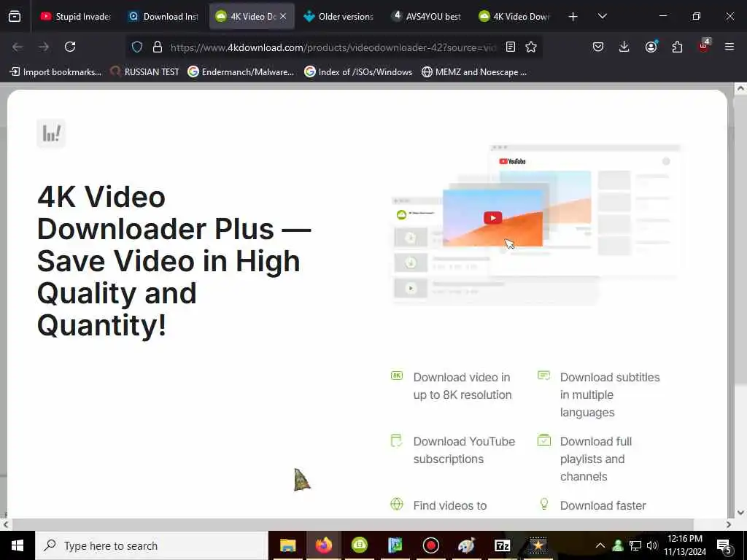The image size is (747, 560).
Task: Open the extensions puzzle icon
Action: point(677,47)
